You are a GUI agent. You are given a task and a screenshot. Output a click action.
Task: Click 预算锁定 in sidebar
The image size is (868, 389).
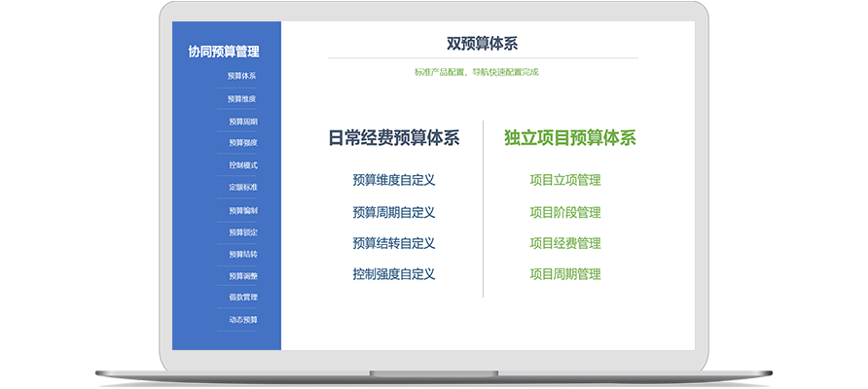coord(241,232)
